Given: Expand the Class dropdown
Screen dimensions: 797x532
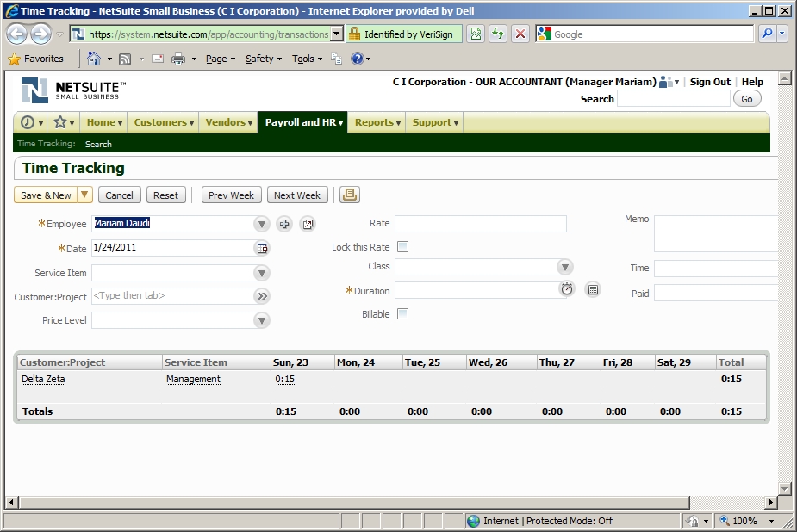Looking at the screenshot, I should [x=564, y=267].
